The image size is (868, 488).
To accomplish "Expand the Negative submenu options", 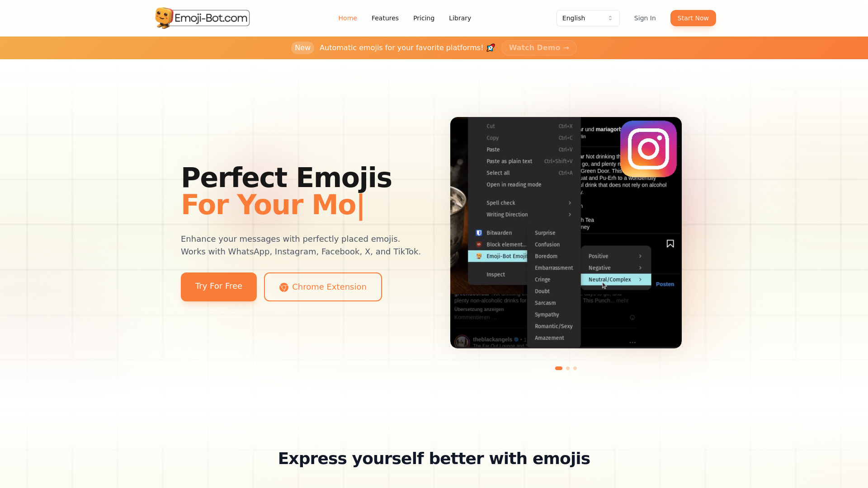I will pos(599,267).
